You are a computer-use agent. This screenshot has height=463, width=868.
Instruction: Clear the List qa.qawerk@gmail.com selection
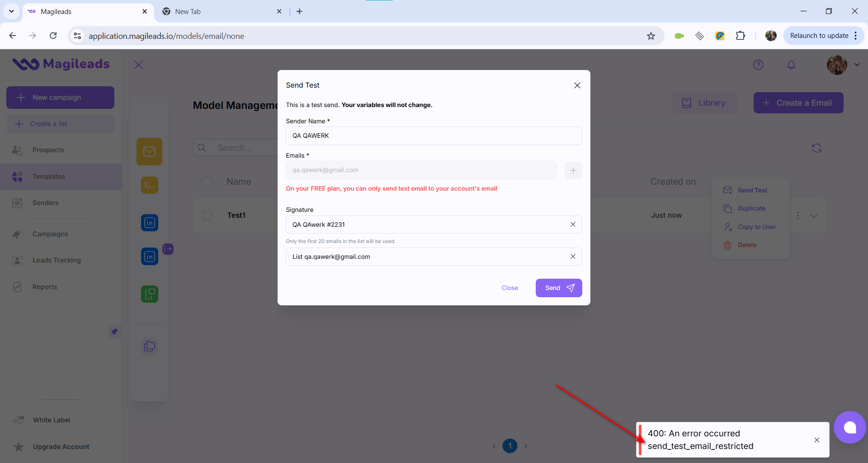coord(573,257)
